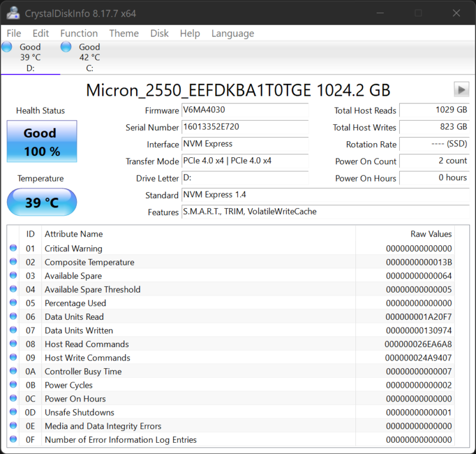Click the 39 °C temperature gauge

point(41,202)
